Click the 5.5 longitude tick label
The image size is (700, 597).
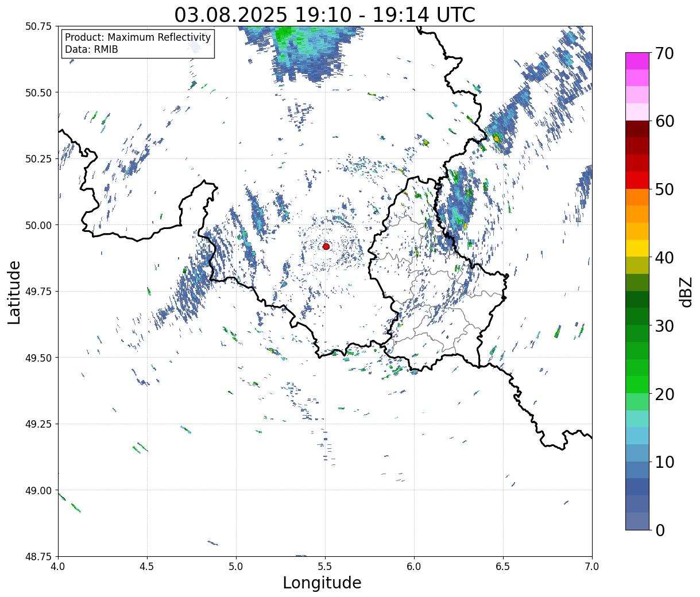pos(325,567)
